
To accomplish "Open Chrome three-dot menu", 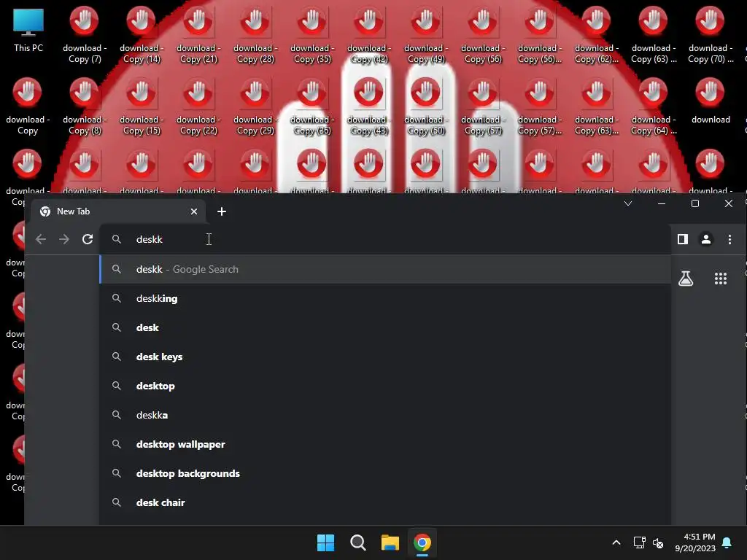I will (x=729, y=239).
